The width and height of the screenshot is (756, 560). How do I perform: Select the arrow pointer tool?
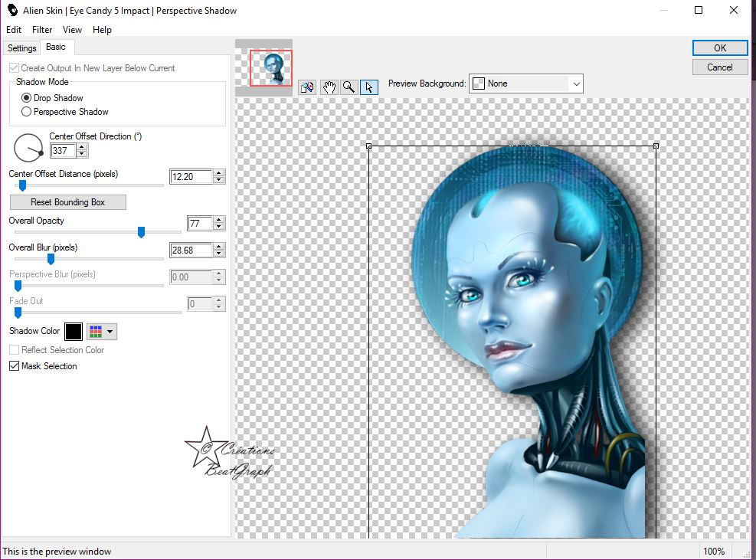(x=369, y=87)
